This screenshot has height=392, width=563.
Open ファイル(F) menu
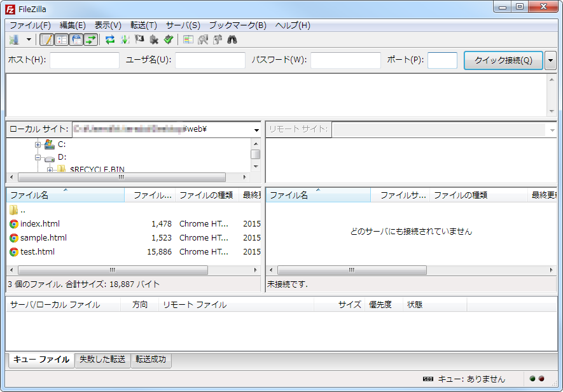pyautogui.click(x=30, y=25)
